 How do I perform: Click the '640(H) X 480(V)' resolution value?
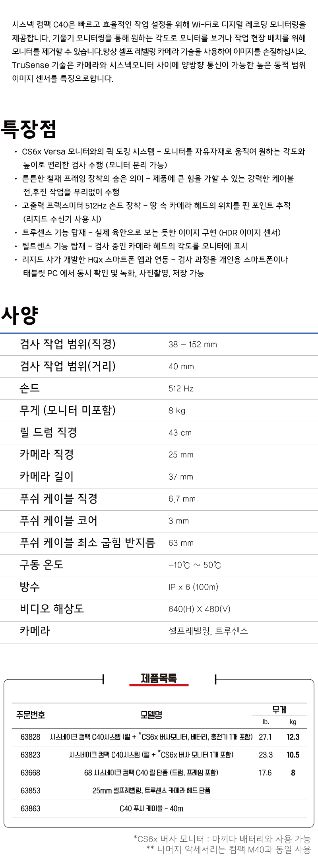pyautogui.click(x=200, y=609)
